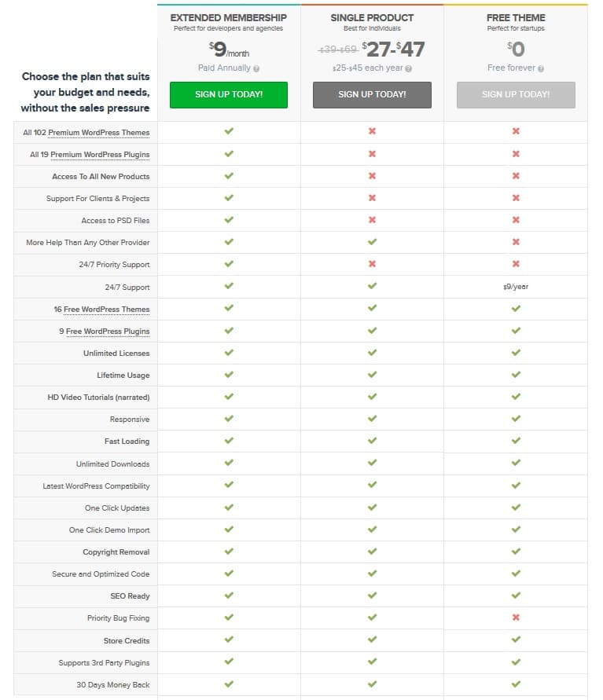
Task: Click Single Product red X for 24/7 Priority Support
Action: [372, 264]
